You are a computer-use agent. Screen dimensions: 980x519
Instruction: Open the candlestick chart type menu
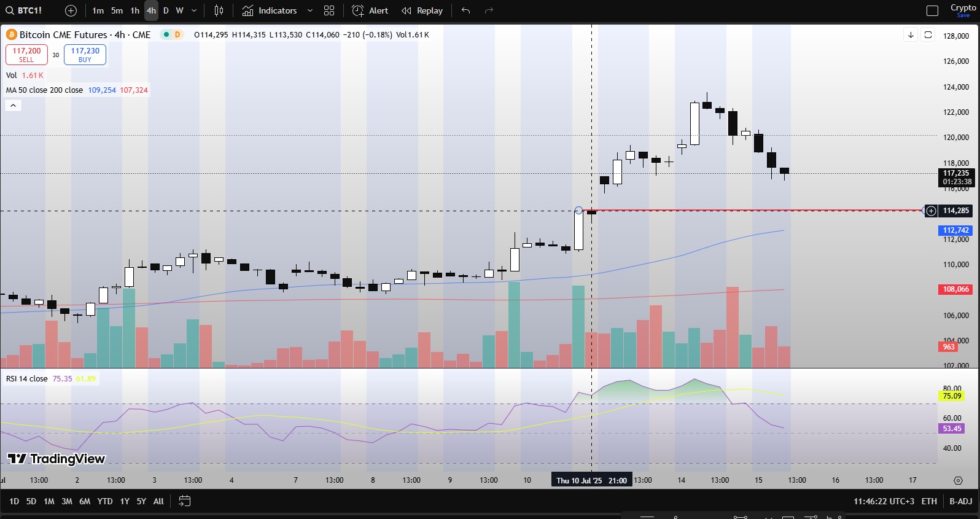pyautogui.click(x=219, y=10)
